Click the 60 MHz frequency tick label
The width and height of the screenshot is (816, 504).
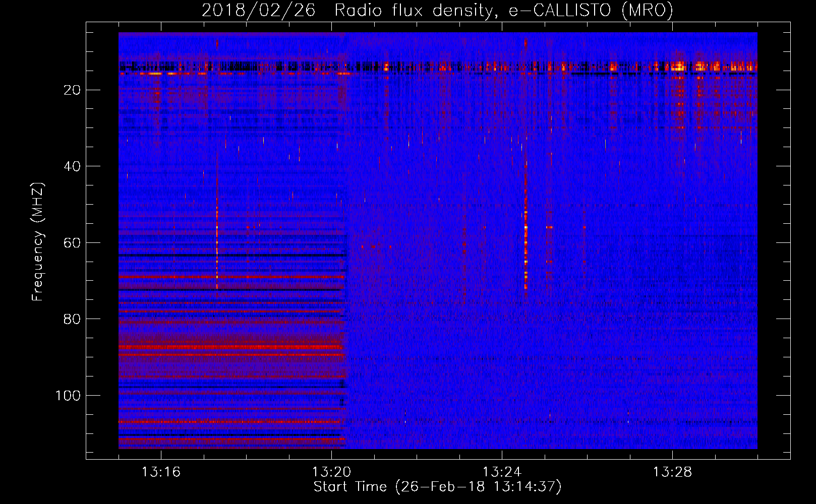tap(72, 243)
